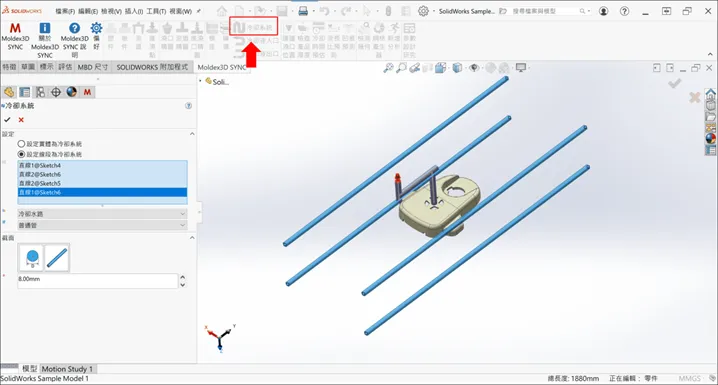Decrease diameter with spinner down arrow
718x385 pixels.
coord(183,285)
